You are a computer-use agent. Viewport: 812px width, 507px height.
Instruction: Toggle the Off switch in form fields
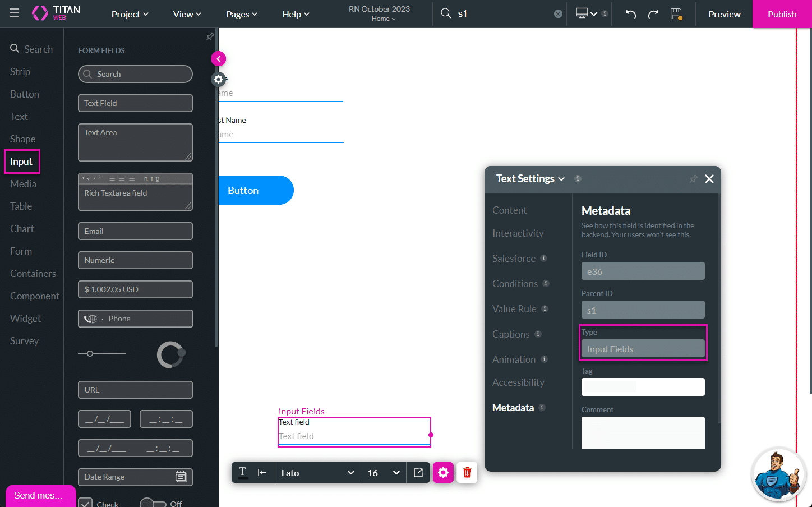pos(153,503)
